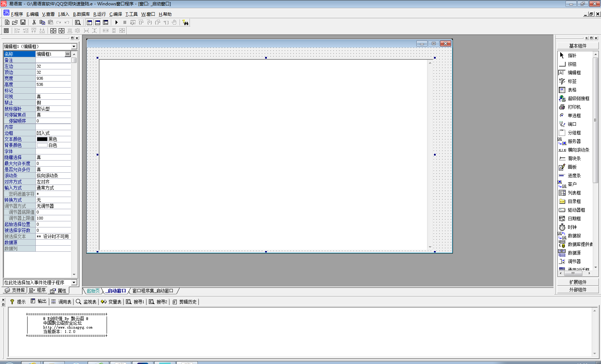Image resolution: width=601 pixels, height=364 pixels.
Task: Click the Cut scissors icon in toolbar
Action: tap(34, 23)
